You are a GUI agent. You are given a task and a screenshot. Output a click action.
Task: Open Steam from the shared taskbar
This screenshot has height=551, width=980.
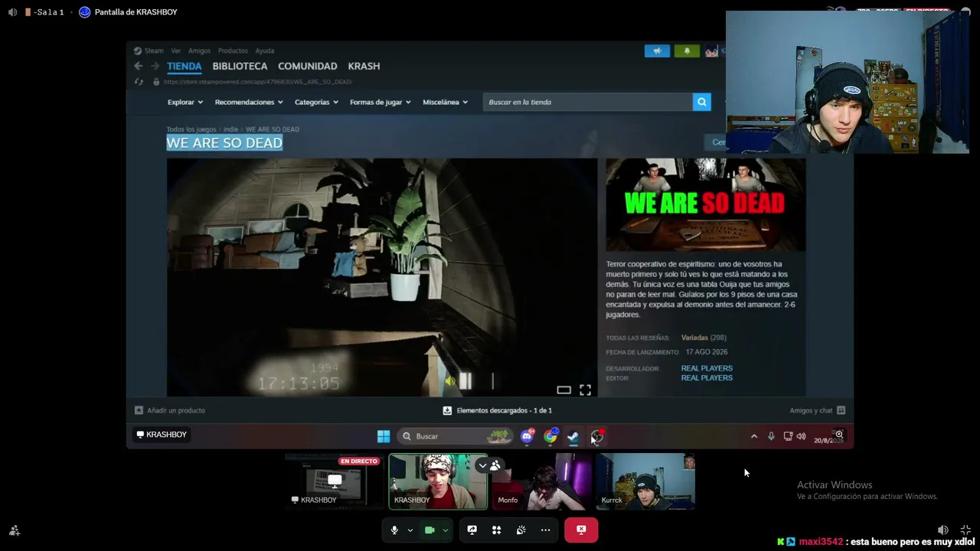573,436
